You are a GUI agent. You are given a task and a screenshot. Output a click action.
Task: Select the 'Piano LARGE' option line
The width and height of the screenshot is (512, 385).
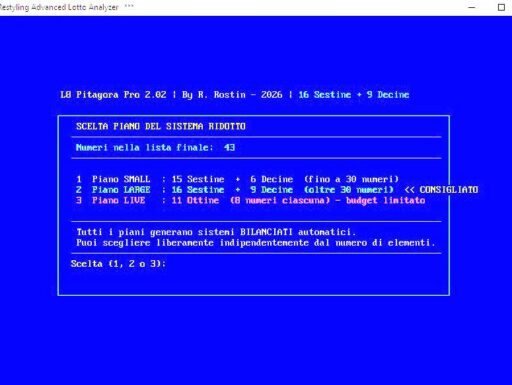[235, 190]
